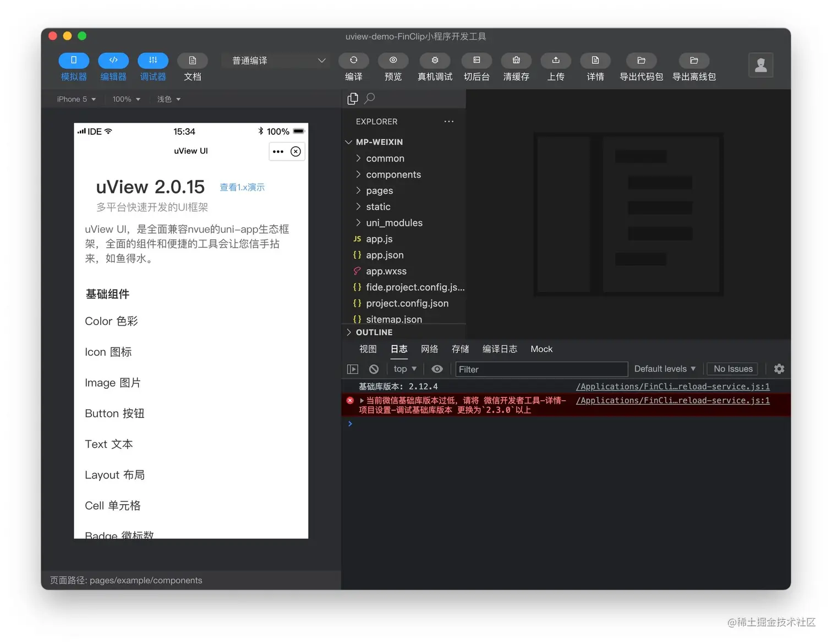This screenshot has height=644, width=832.
Task: Expand the OUTLINE section
Action: point(403,332)
